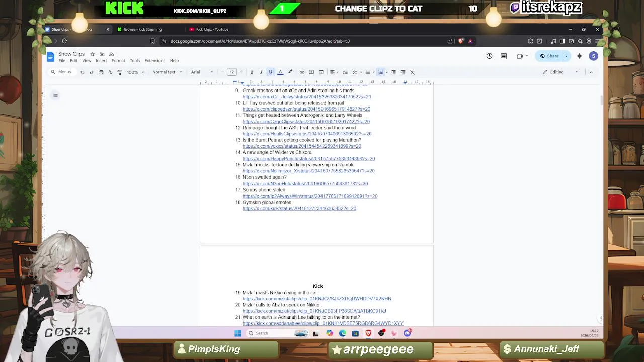Viewport: 644px width, 362px height.
Task: Open Mizkif roasts Nikkie clip link
Action: (316, 299)
